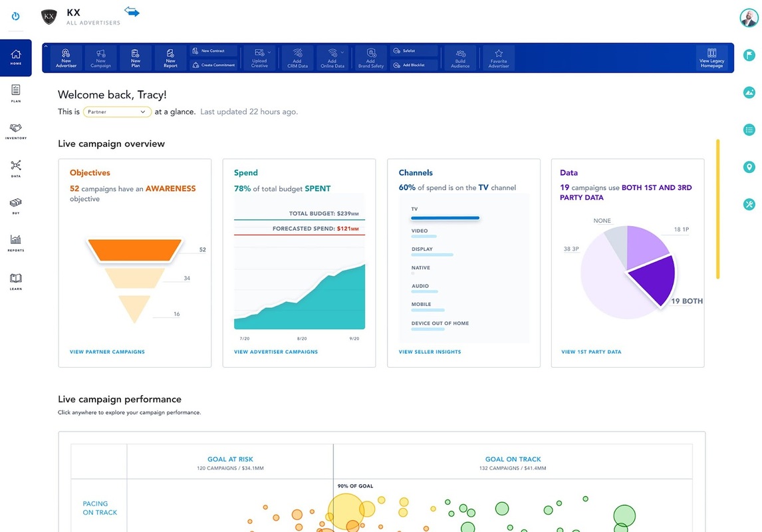Click the flag icon on right rail

pos(749,55)
